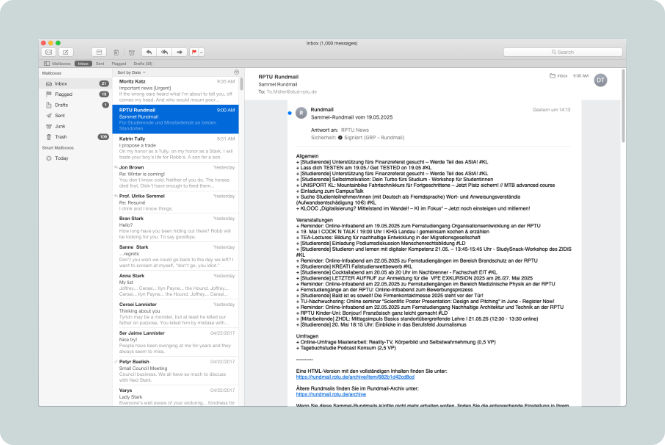Compose a new message
This screenshot has width=665, height=445.
pos(65,51)
